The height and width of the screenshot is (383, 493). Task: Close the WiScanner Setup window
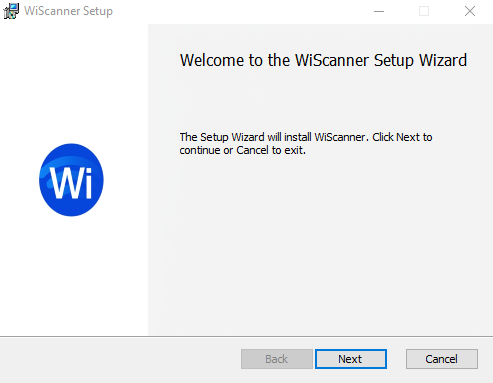[x=470, y=11]
